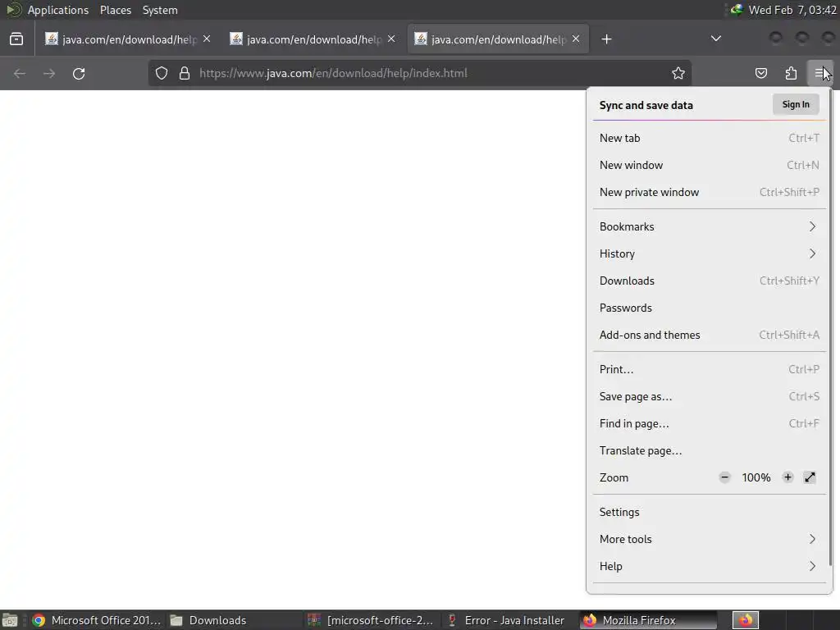Viewport: 840px width, 630px height.
Task: Open the Firefox View tab list icon
Action: pyautogui.click(x=16, y=39)
